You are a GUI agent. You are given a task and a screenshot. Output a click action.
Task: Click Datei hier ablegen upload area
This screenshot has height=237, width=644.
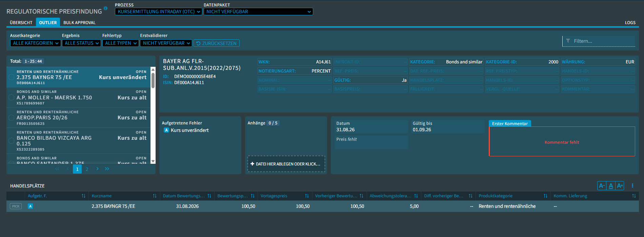click(286, 164)
